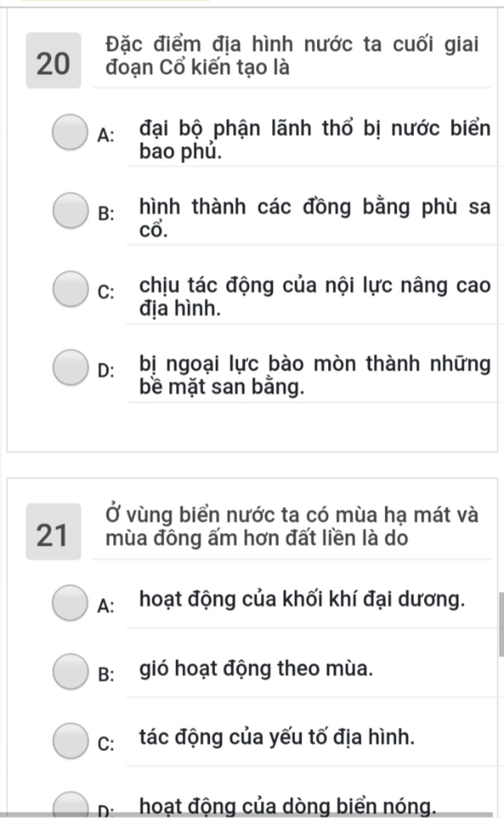Click answer text 'hình thành các đồng bằng phù sa cổ'
This screenshot has height=818, width=504.
[315, 218]
